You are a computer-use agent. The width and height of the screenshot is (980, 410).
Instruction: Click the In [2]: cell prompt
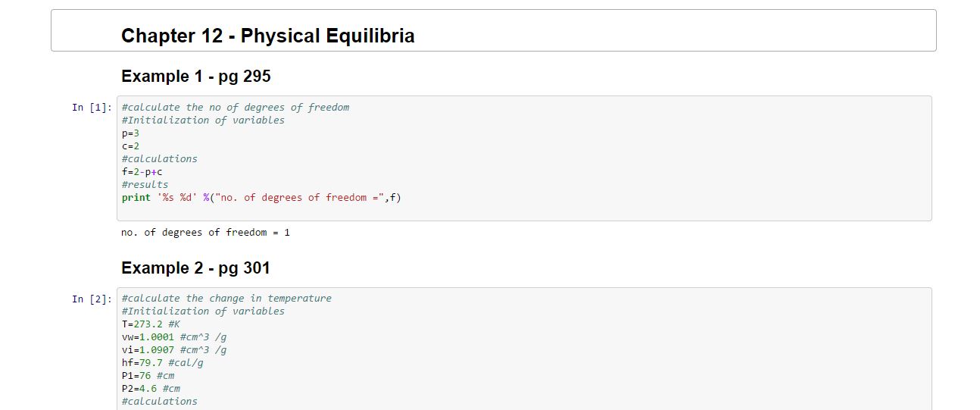click(92, 299)
